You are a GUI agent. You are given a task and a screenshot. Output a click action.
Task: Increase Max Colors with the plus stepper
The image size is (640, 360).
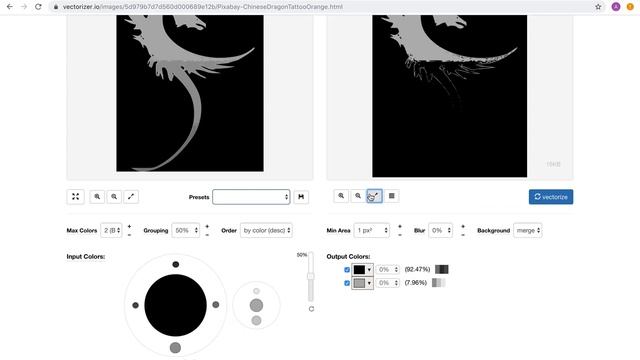[129, 226]
